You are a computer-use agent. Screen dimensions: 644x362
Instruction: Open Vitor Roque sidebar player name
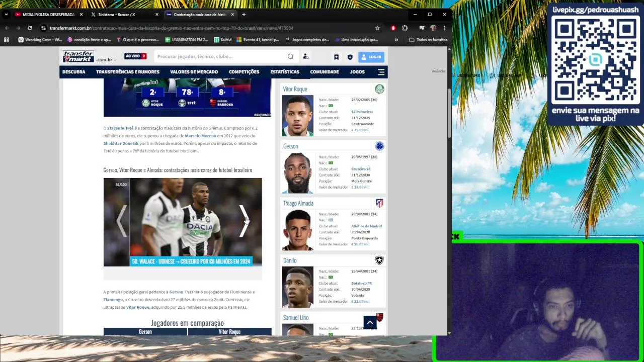[295, 89]
